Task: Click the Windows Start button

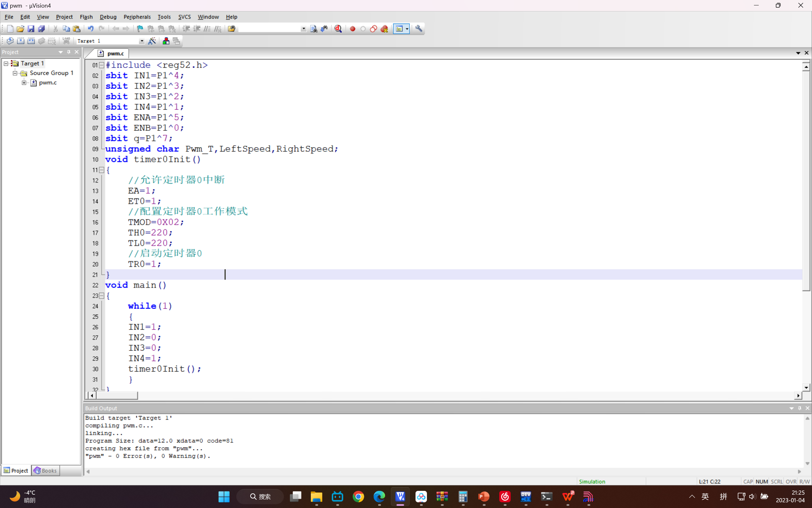Action: pos(224,497)
